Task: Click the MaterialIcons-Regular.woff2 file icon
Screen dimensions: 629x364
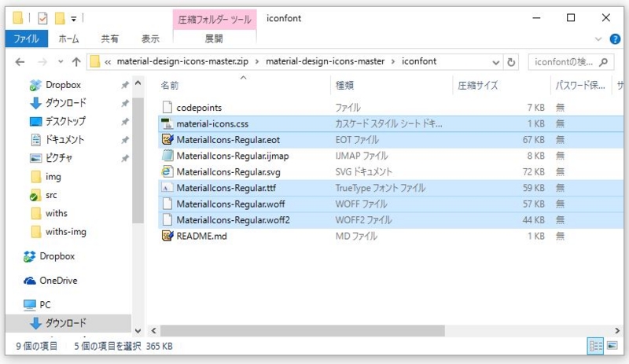Action: tap(167, 219)
